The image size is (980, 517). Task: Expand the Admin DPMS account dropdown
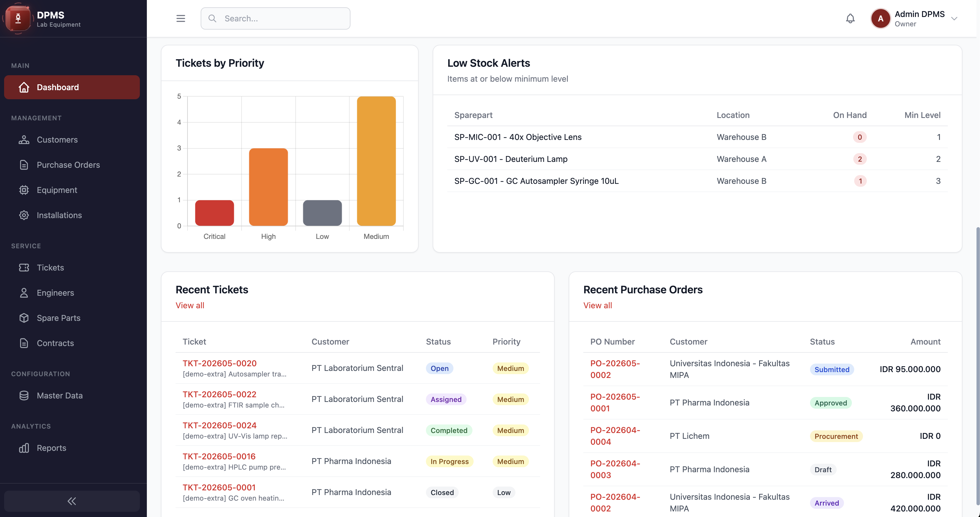(x=954, y=18)
